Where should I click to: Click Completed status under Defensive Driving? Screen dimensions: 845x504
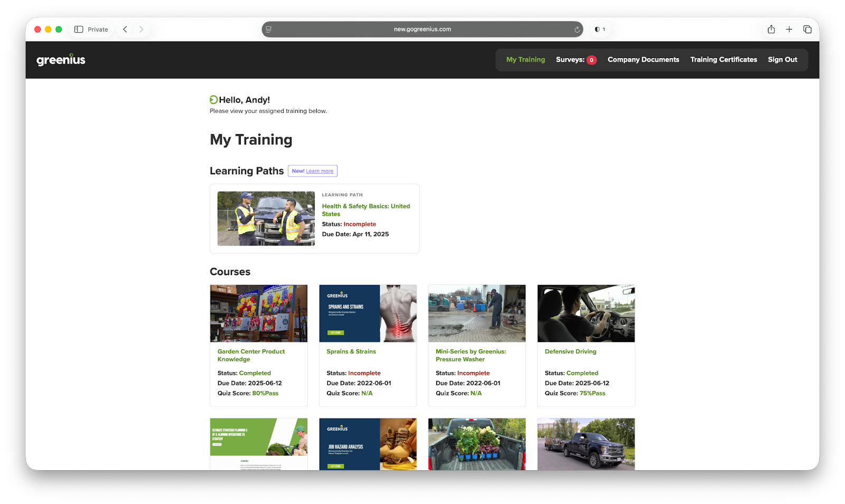click(x=583, y=373)
